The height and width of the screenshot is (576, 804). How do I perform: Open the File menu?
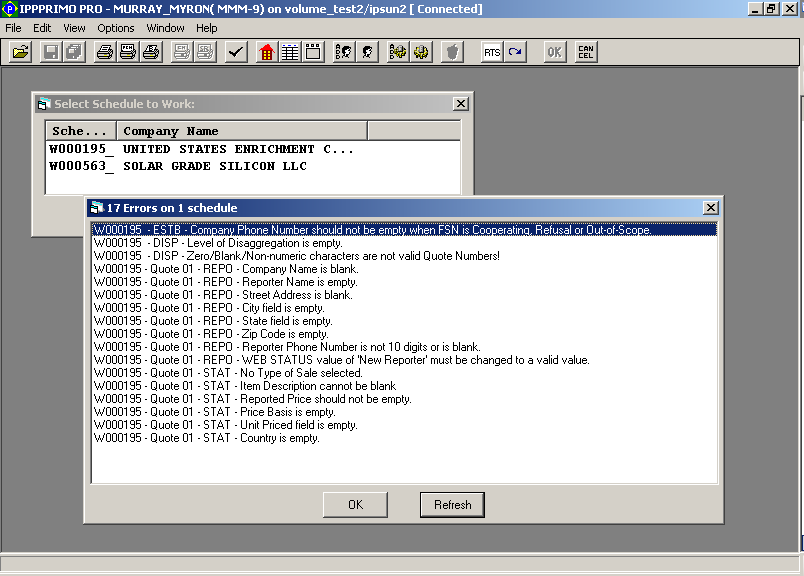click(x=13, y=28)
